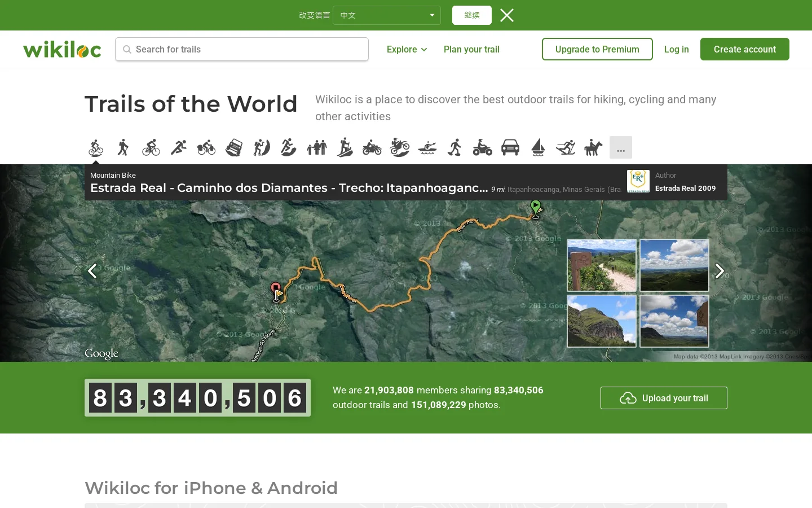Go to previous featured trail arrow
The height and width of the screenshot is (508, 812).
point(92,271)
